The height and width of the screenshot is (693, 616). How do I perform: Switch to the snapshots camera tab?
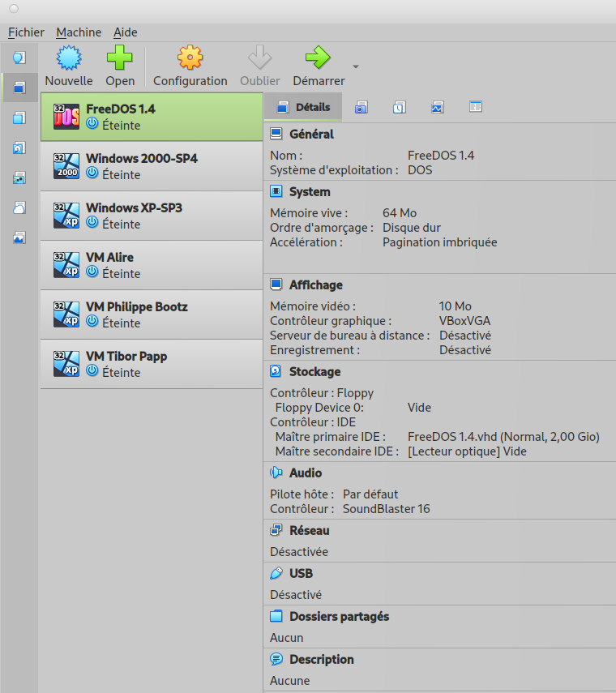(361, 107)
